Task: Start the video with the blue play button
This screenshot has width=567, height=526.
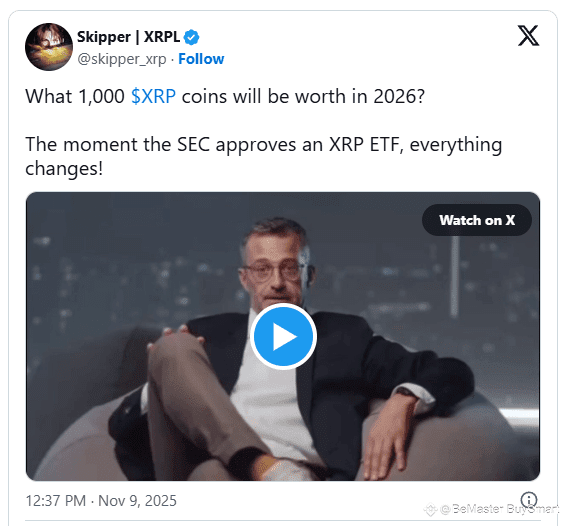Action: 283,337
